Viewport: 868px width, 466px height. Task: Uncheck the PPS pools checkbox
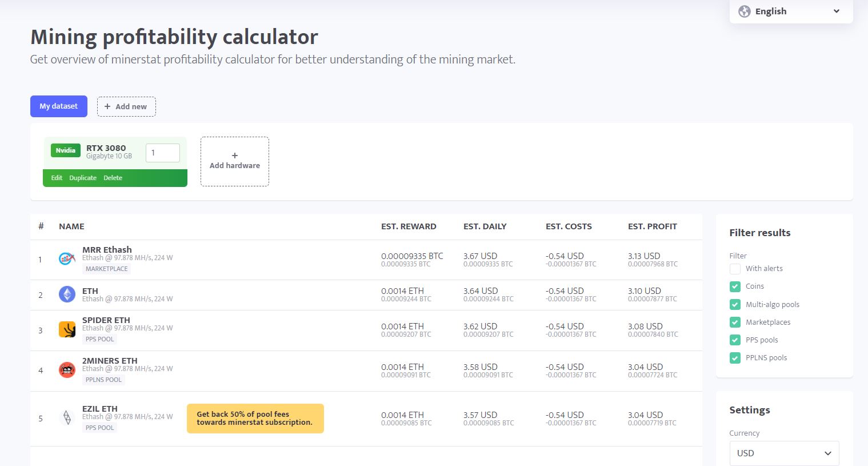735,340
